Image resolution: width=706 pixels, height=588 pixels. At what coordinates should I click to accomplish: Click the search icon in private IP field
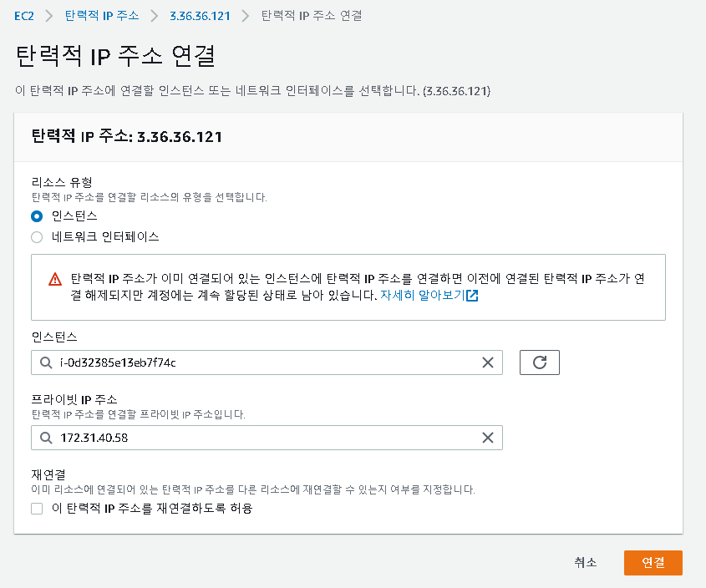coord(46,438)
